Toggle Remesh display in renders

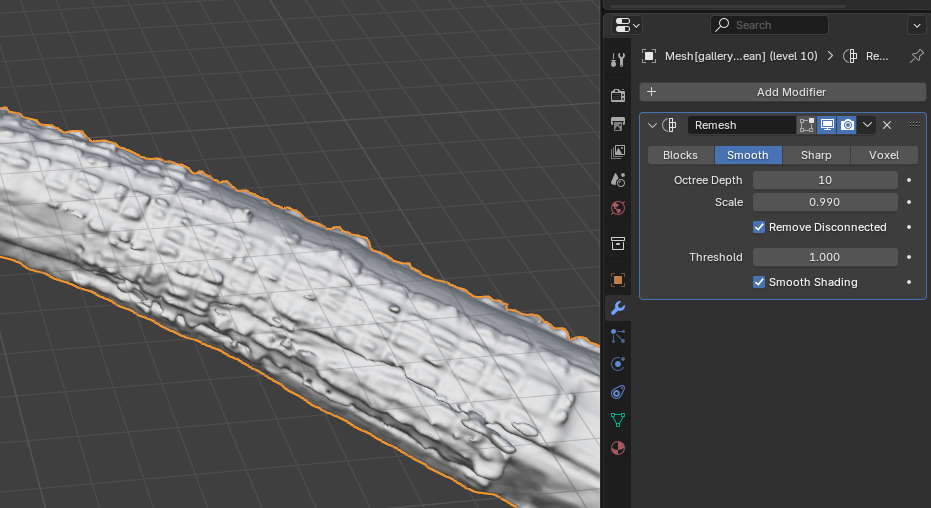pyautogui.click(x=847, y=125)
